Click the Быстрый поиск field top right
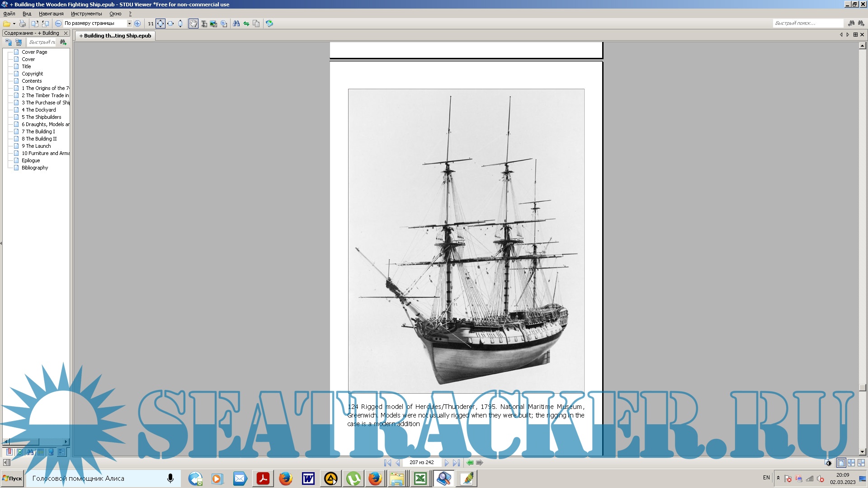This screenshot has height=488, width=868. 807,23
